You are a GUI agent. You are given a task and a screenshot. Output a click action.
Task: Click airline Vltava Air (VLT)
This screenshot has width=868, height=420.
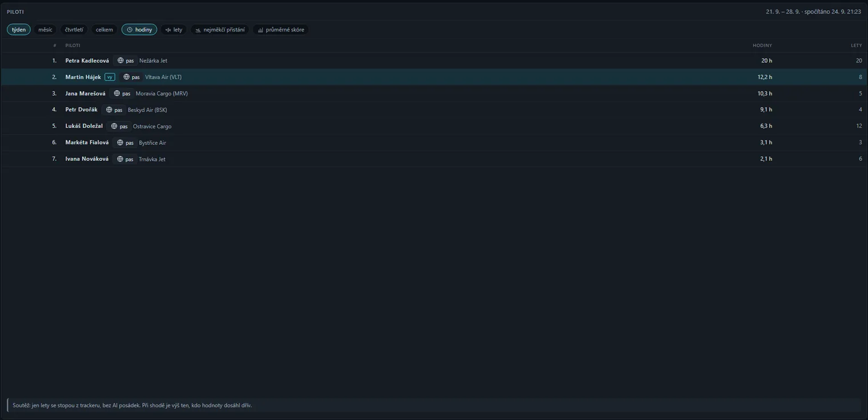click(163, 77)
